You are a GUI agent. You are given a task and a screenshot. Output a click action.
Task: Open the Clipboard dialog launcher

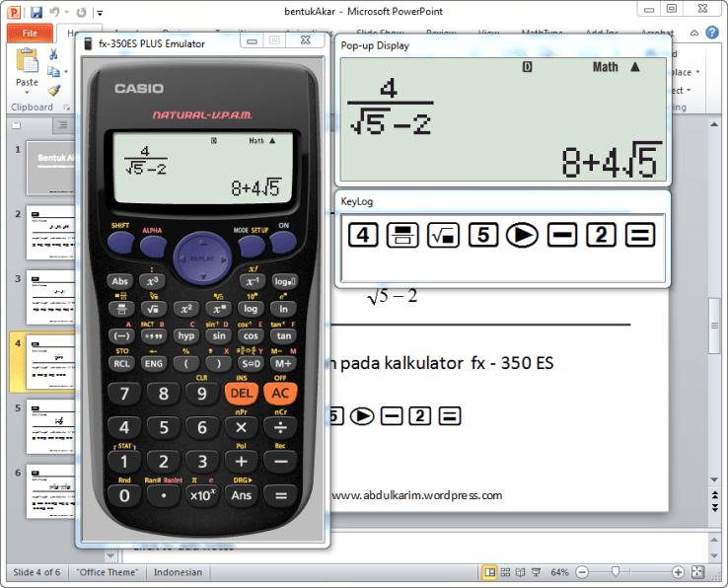[66, 108]
